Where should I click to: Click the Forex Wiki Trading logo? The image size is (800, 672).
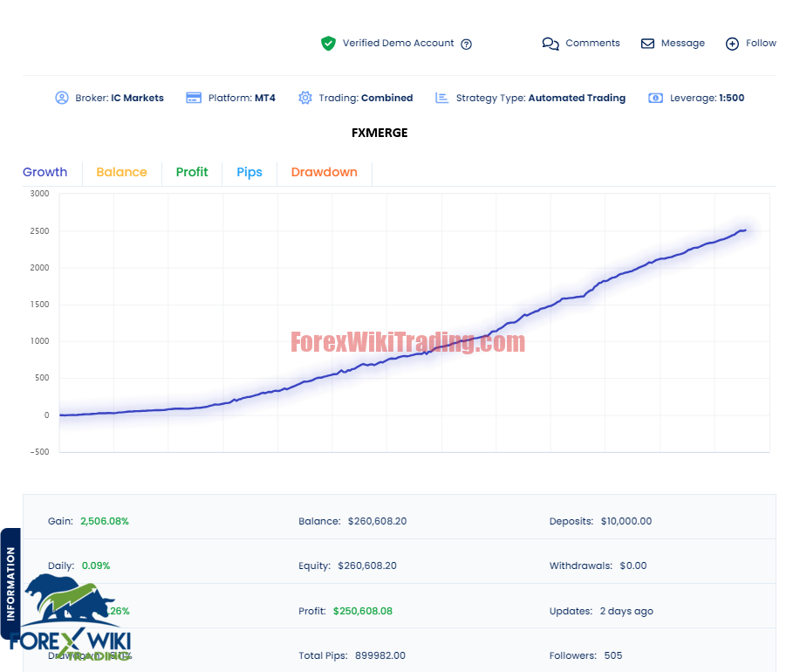[x=71, y=617]
